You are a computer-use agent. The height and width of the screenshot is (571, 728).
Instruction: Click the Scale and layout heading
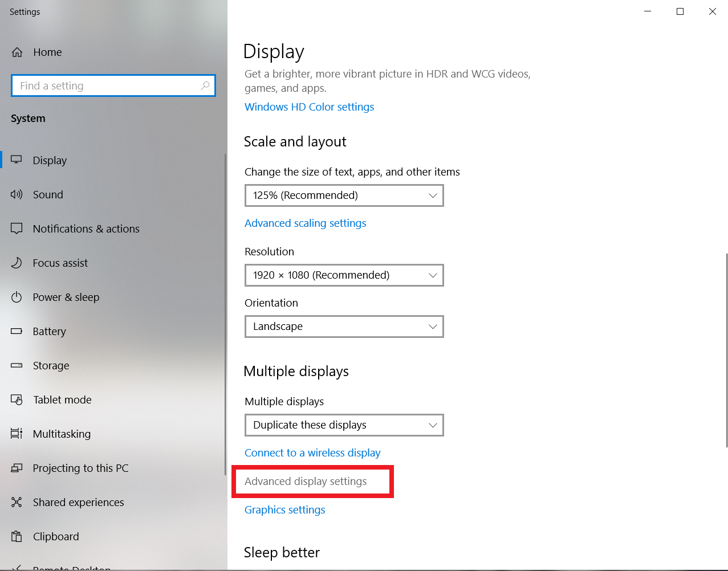(295, 142)
